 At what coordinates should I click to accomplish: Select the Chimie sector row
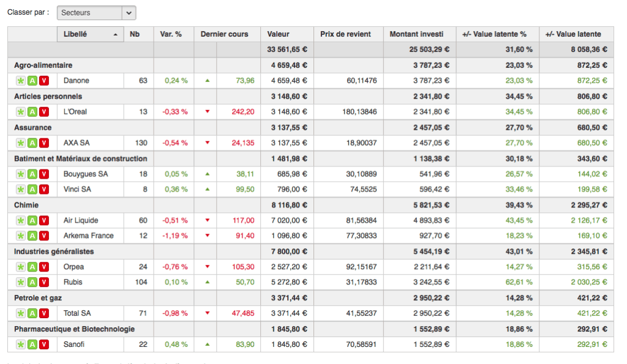pos(310,205)
